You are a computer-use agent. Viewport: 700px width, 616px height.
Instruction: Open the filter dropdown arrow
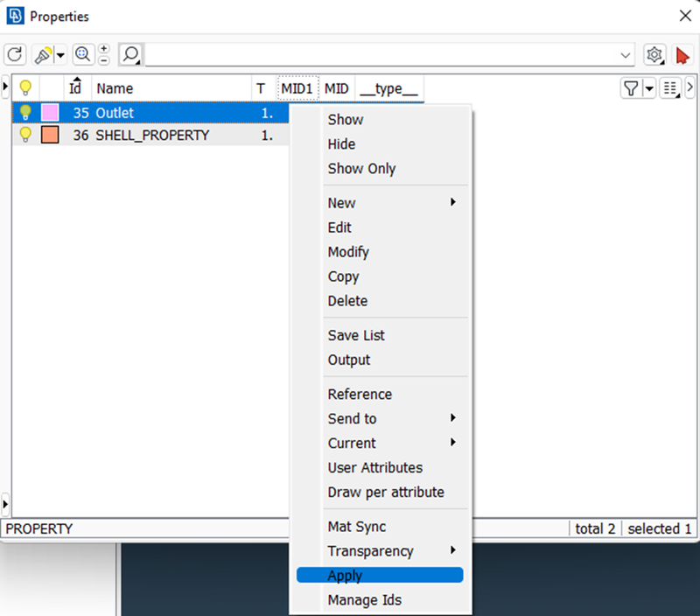coord(649,88)
